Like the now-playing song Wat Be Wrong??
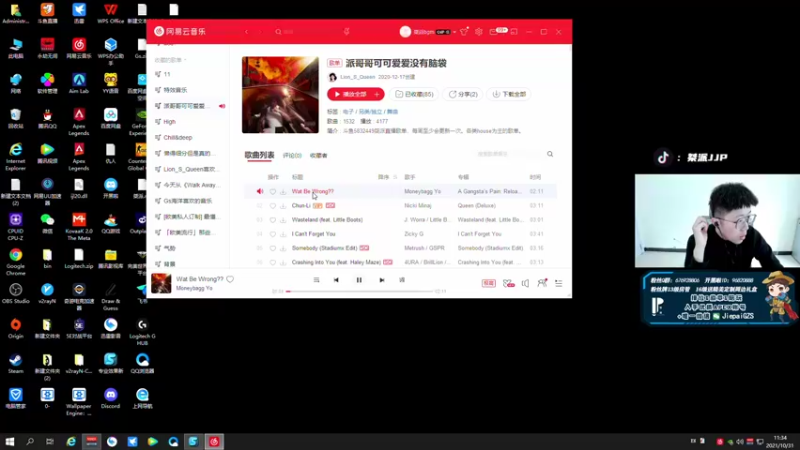This screenshot has height=450, width=800. pyautogui.click(x=230, y=279)
